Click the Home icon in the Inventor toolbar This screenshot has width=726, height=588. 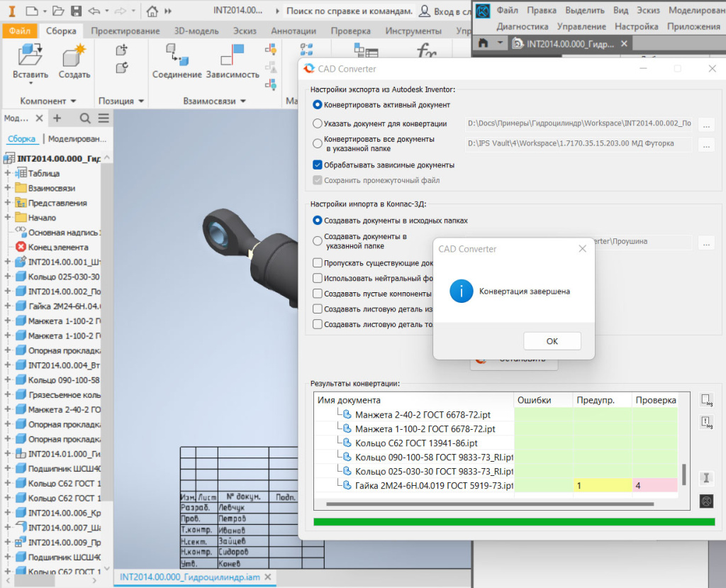pyautogui.click(x=152, y=11)
